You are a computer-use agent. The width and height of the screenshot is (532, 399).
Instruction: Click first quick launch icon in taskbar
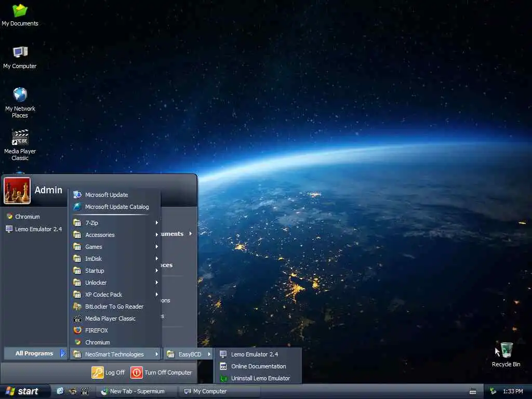click(60, 391)
